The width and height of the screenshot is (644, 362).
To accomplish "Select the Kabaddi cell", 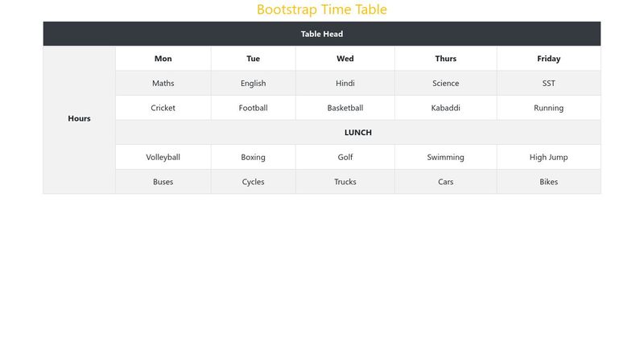I will tap(445, 108).
